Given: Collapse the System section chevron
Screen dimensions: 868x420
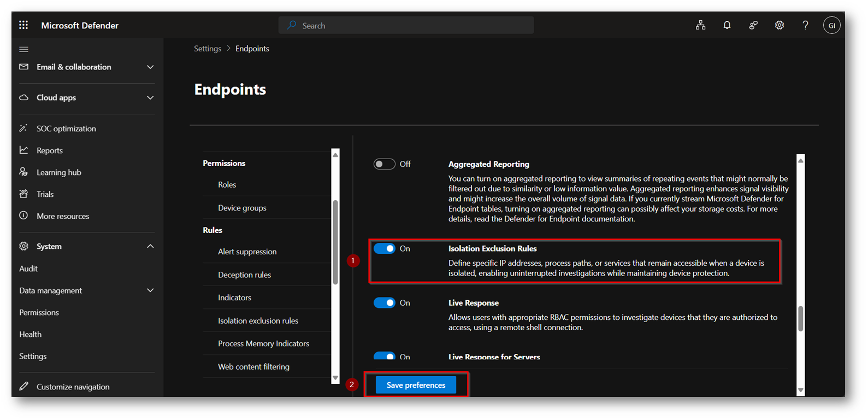Looking at the screenshot, I should coord(150,246).
